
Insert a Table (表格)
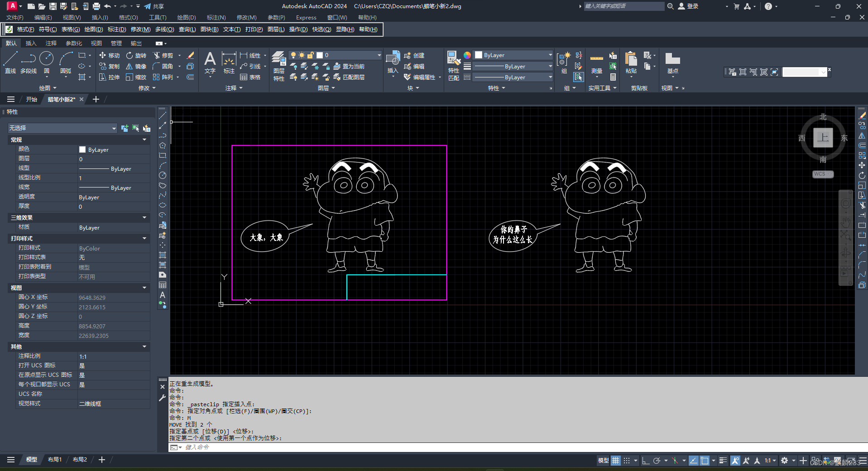click(x=250, y=77)
